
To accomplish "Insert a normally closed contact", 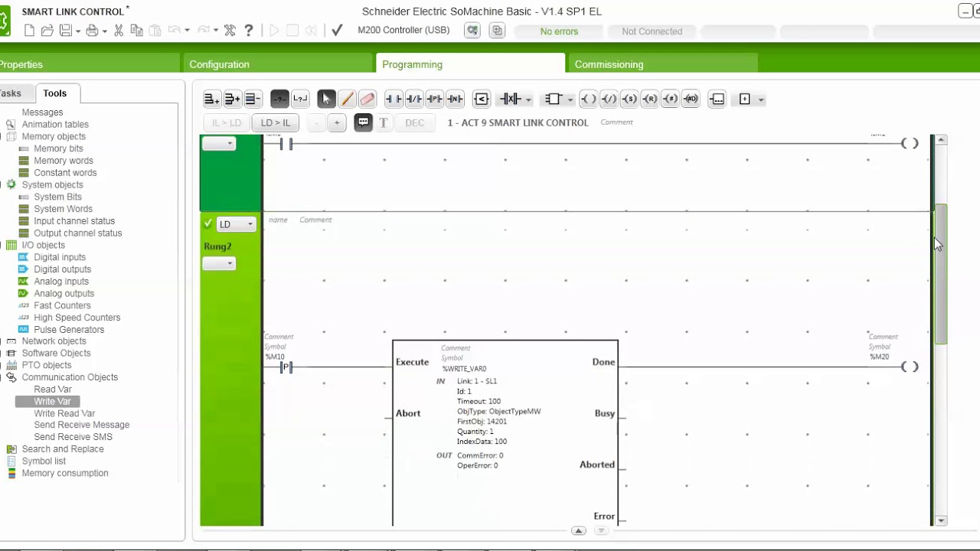I will click(x=414, y=99).
